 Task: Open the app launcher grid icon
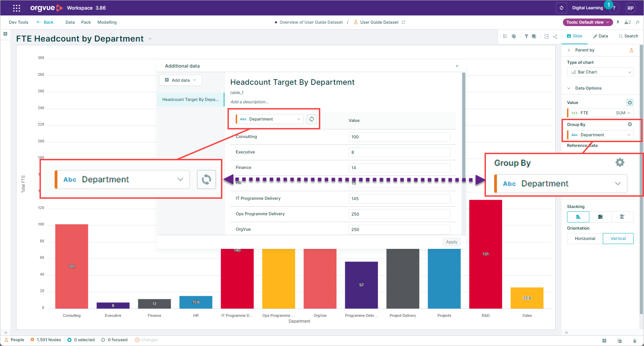(x=16, y=8)
